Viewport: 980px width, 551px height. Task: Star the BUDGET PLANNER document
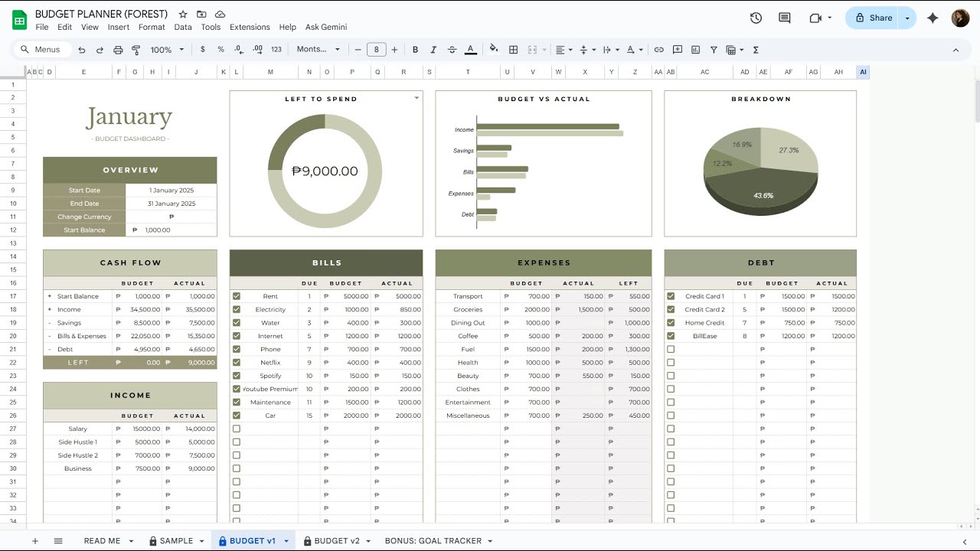182,15
